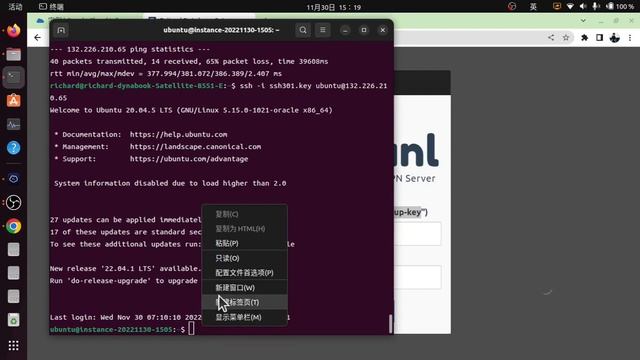Open the clock 11月30日 15:19 calendar
The width and height of the screenshot is (640, 360).
pyautogui.click(x=333, y=7)
